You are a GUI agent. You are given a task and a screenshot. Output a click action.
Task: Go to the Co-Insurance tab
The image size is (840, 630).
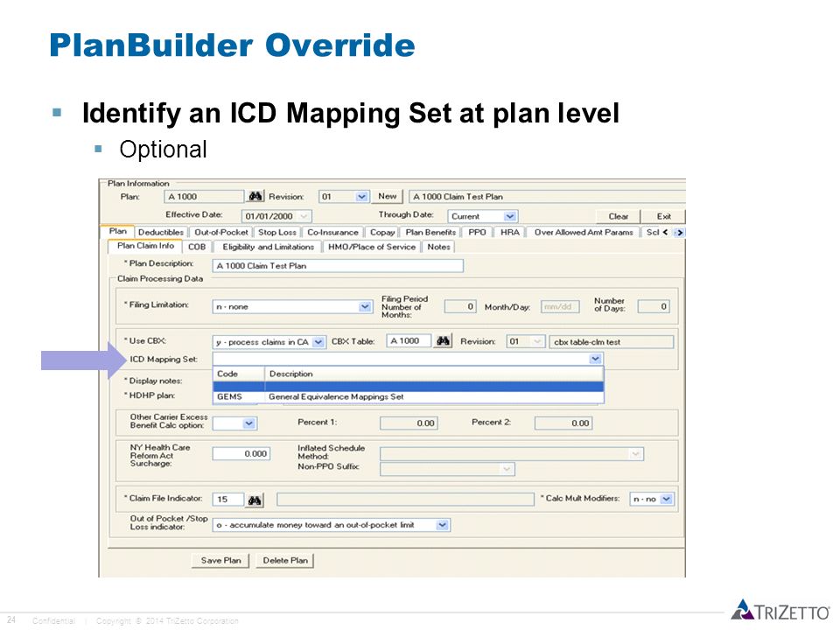coord(332,233)
